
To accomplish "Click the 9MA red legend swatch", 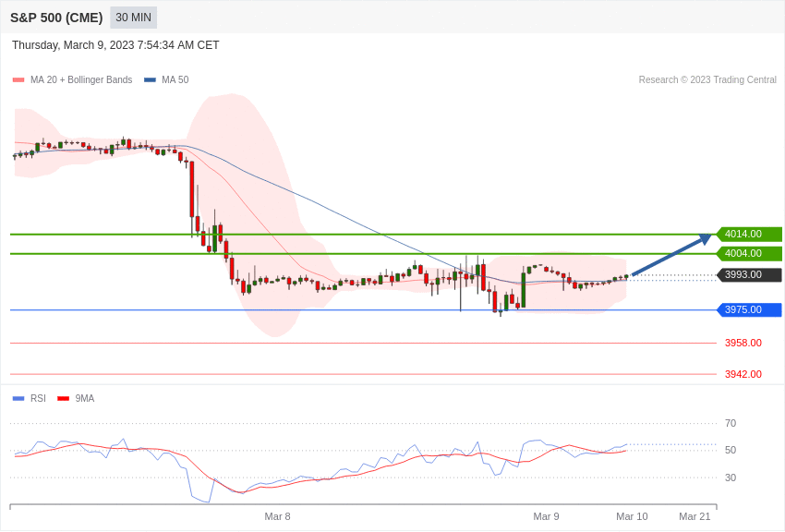I will pos(63,398).
